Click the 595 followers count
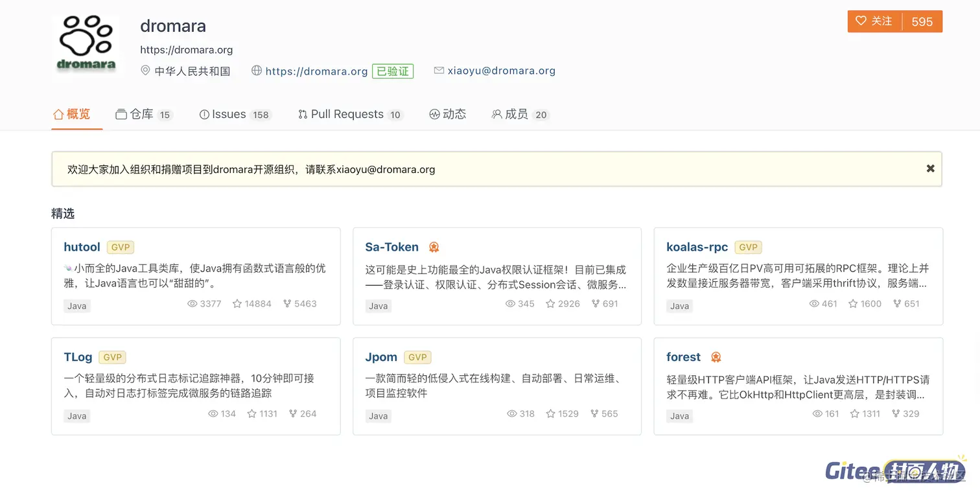Image resolution: width=980 pixels, height=497 pixels. point(922,21)
